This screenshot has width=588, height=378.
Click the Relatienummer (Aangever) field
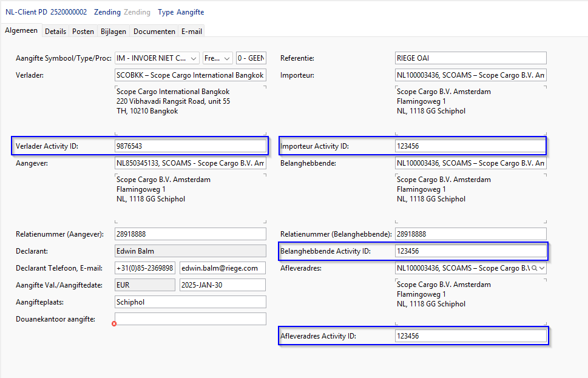click(190, 234)
